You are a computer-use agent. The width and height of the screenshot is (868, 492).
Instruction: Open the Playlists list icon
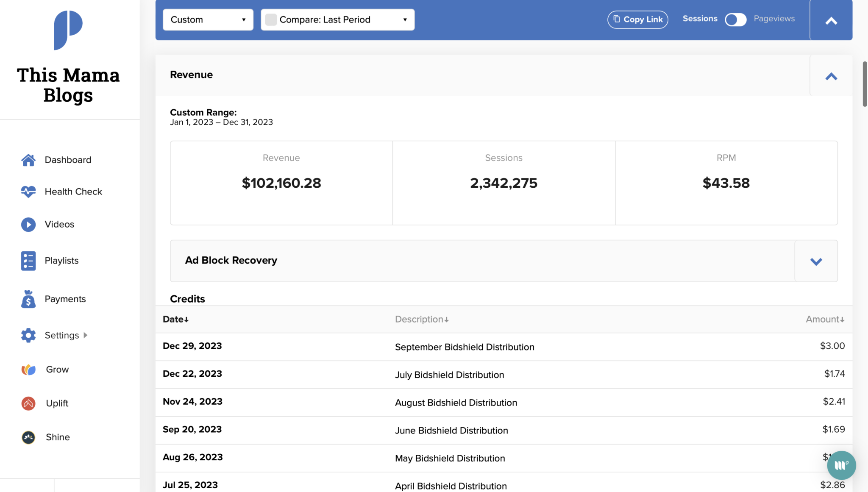[x=28, y=261]
